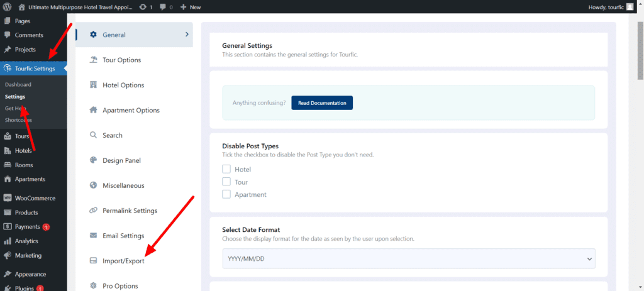Open the YYYY/MM/DD date format dropdown
This screenshot has height=291, width=644.
(x=409, y=258)
